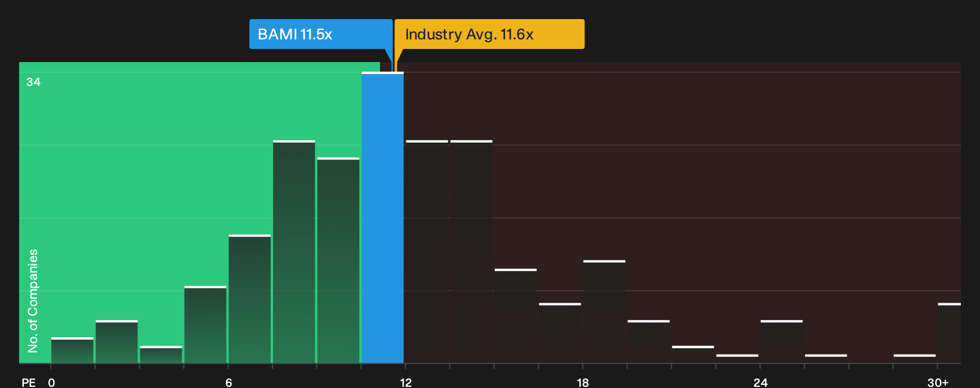This screenshot has height=388, width=980.
Task: Click the axis label 6
Action: pos(229,382)
